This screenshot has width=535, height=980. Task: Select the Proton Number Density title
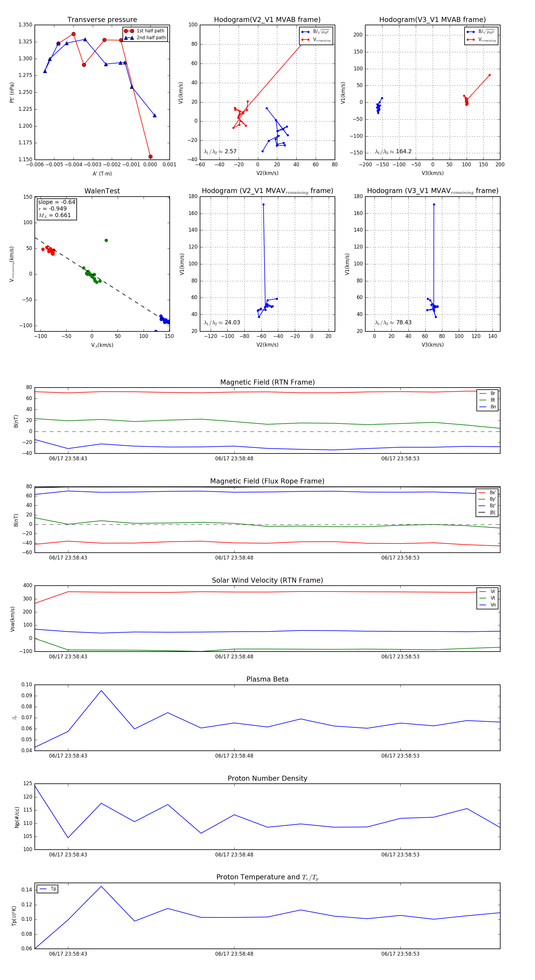pyautogui.click(x=267, y=778)
